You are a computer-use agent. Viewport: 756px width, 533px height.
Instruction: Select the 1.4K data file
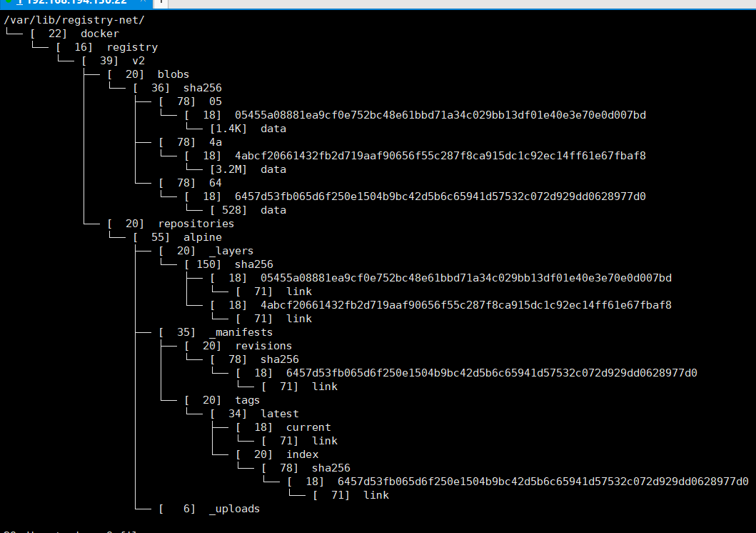pyautogui.click(x=273, y=129)
